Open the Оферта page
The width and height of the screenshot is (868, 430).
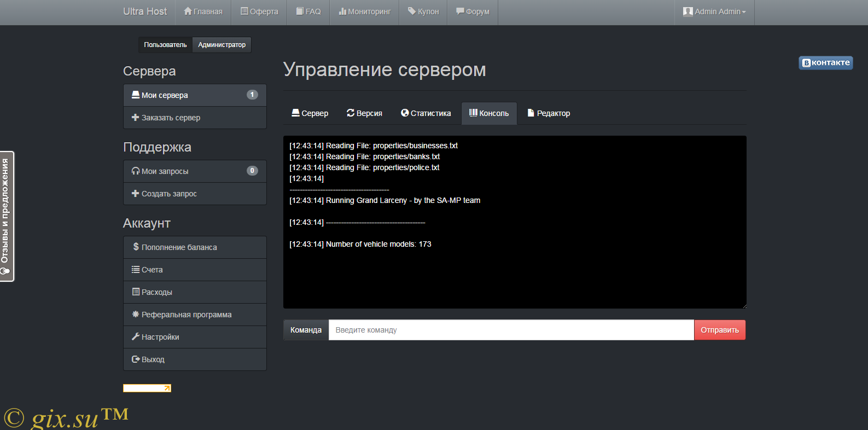coord(259,11)
